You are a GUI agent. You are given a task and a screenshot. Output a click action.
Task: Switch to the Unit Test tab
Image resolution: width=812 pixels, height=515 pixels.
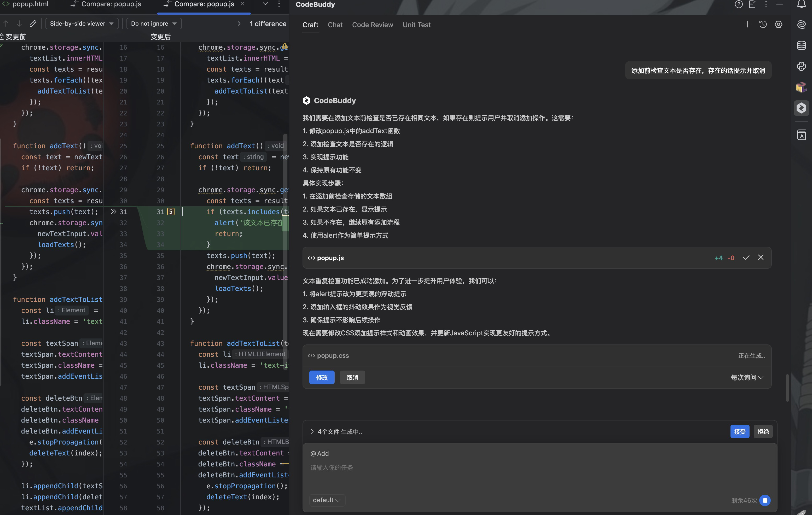[416, 25]
